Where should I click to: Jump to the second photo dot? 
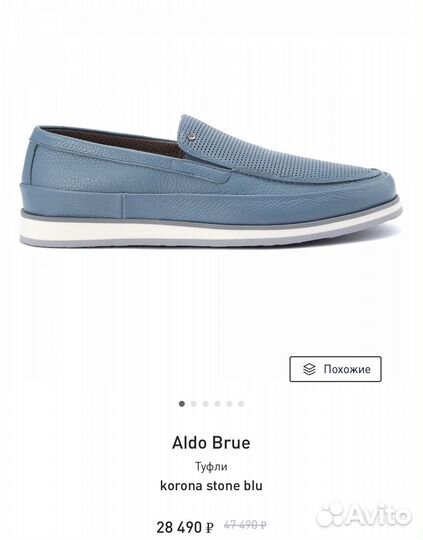point(194,404)
